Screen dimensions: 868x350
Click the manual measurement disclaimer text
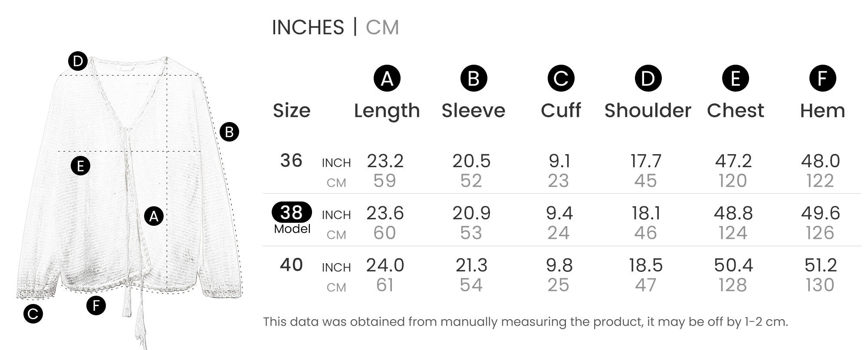point(525,322)
